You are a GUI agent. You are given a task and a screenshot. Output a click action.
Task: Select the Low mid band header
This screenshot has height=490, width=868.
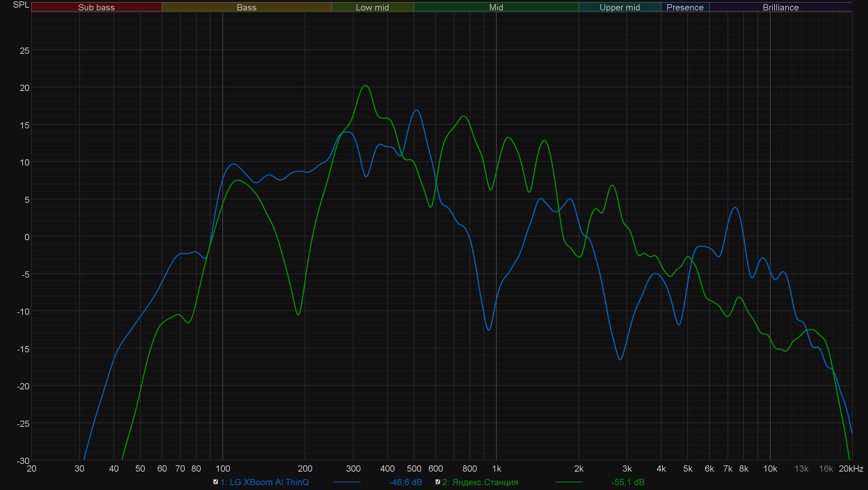tap(372, 7)
